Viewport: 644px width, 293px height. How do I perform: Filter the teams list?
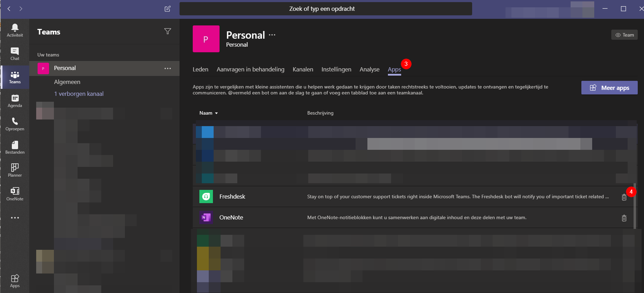[x=167, y=31]
